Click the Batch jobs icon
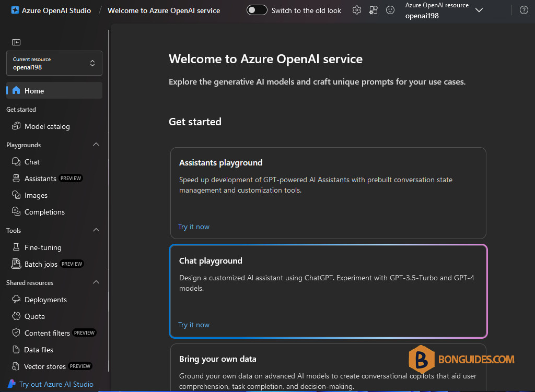535x392 pixels. (x=16, y=264)
